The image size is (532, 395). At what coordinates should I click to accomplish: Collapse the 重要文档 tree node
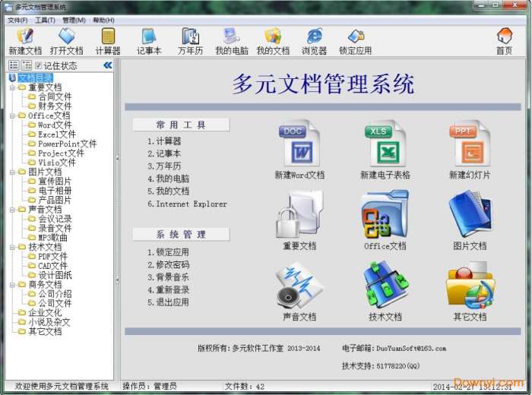click(x=13, y=87)
